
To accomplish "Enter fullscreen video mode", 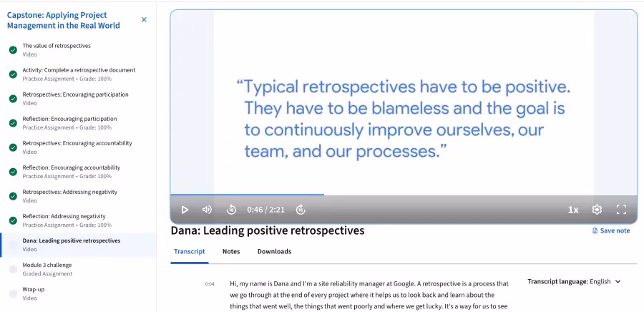I will click(621, 210).
